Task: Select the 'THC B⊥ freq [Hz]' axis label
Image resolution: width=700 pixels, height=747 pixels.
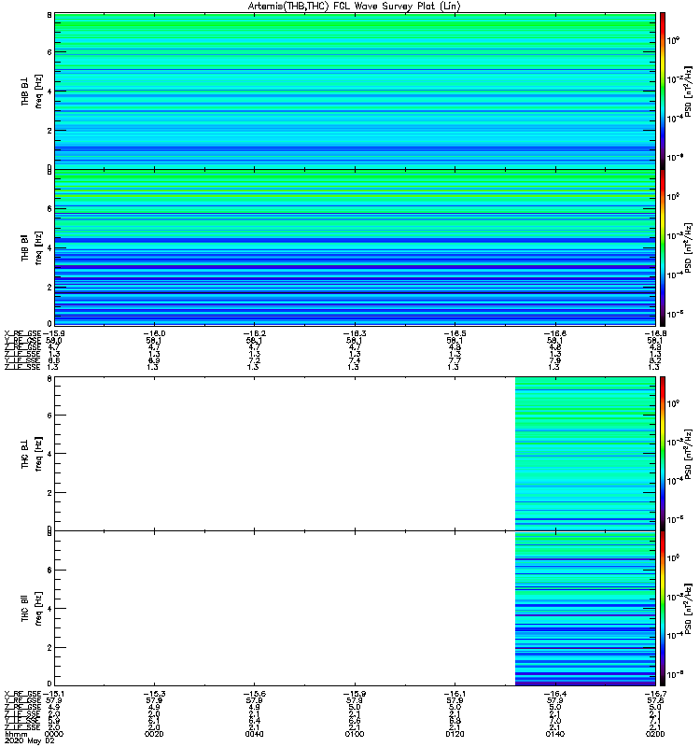Action: (32, 454)
